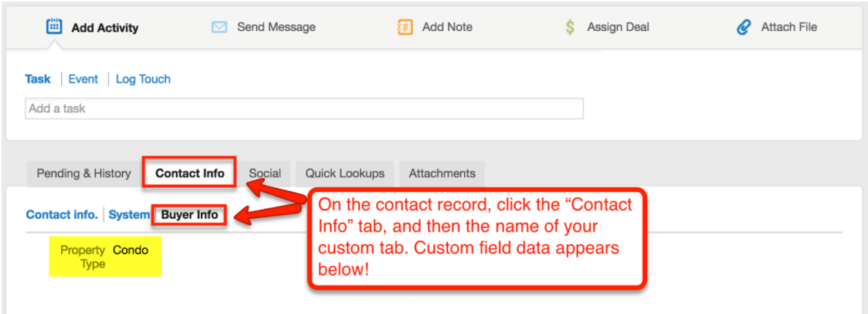The width and height of the screenshot is (868, 314).
Task: Open the Send Message action
Action: tap(276, 27)
